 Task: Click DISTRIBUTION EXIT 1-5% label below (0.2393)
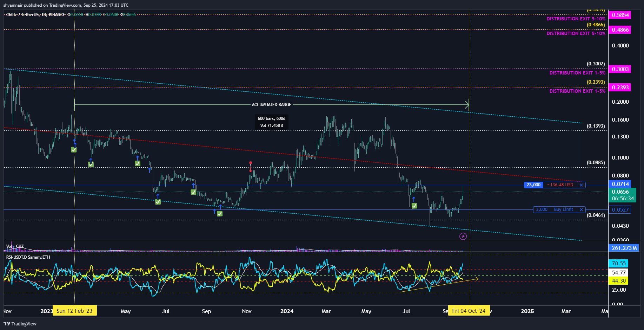click(577, 91)
